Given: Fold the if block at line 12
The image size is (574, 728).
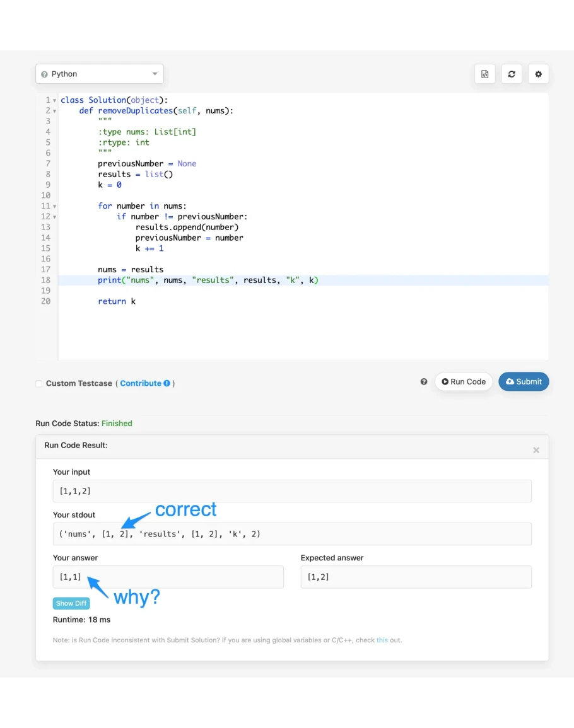Looking at the screenshot, I should [55, 217].
